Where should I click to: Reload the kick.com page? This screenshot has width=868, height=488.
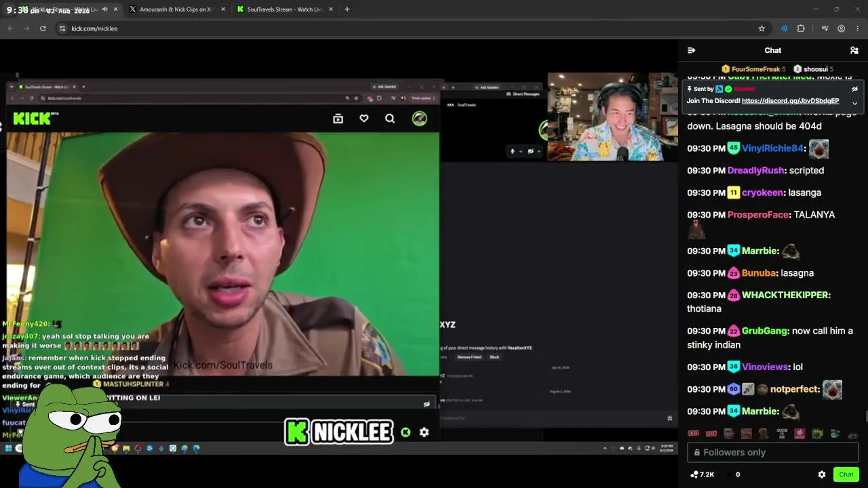coord(43,28)
